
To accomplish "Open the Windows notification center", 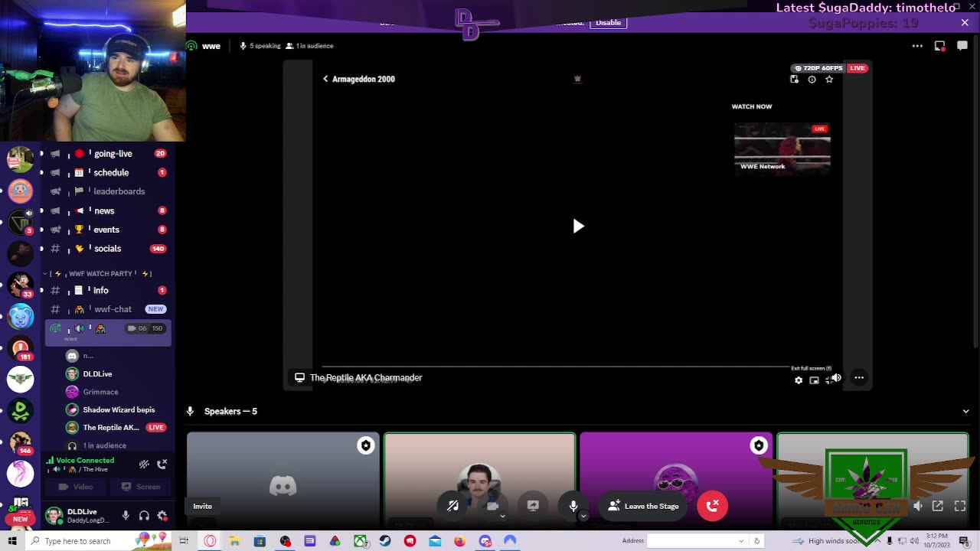I will tap(964, 541).
